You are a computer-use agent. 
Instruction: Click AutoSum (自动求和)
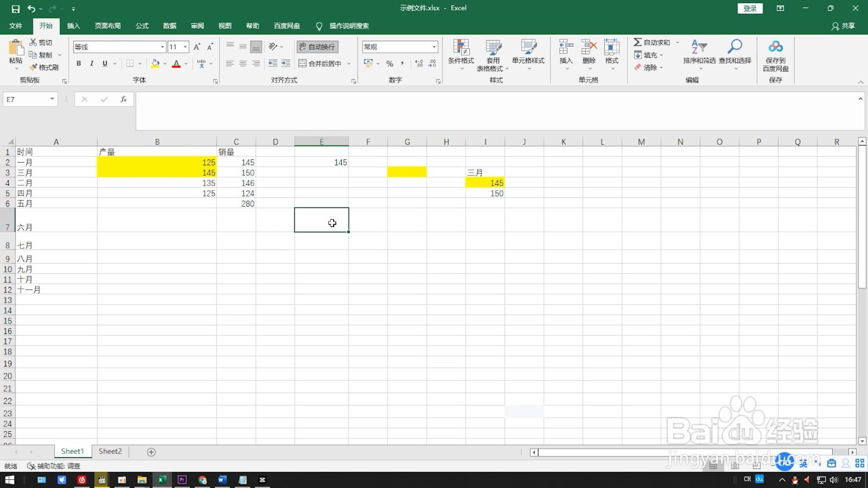[x=652, y=42]
